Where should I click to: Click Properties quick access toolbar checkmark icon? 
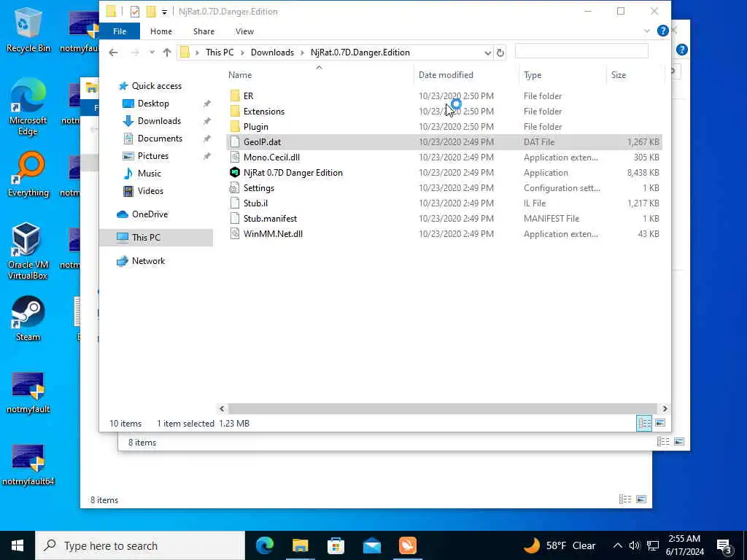(x=135, y=12)
